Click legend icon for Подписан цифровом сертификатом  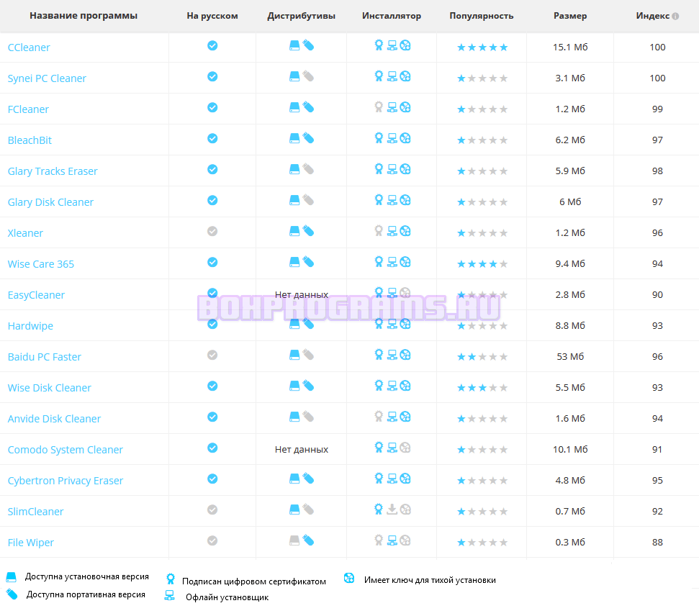coord(171,579)
